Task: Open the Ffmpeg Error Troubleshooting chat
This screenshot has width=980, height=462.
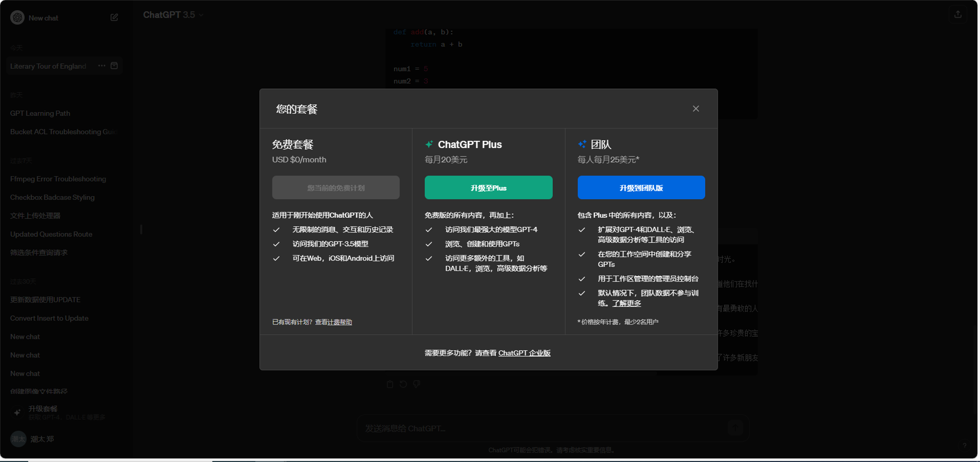Action: click(x=58, y=179)
